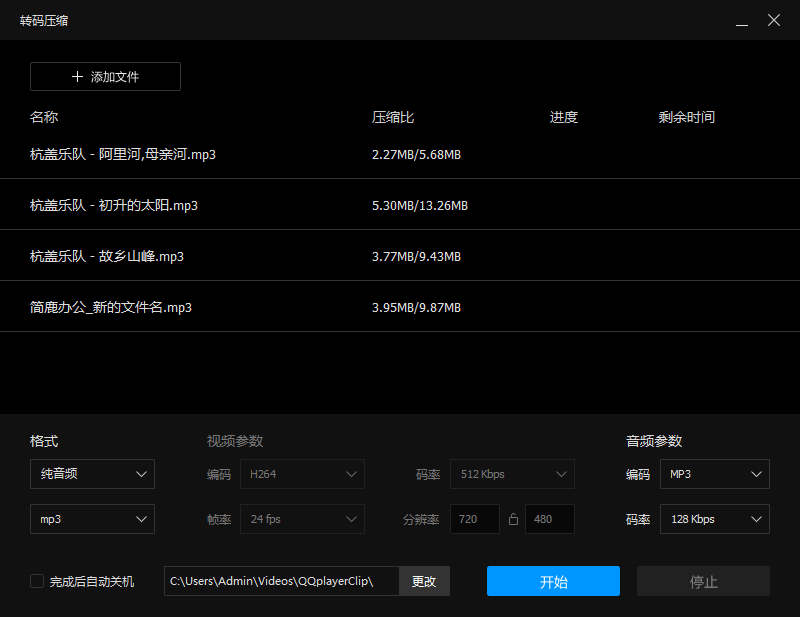800x617 pixels.
Task: Open the audio encoder MP3 dropdown
Action: pos(714,474)
